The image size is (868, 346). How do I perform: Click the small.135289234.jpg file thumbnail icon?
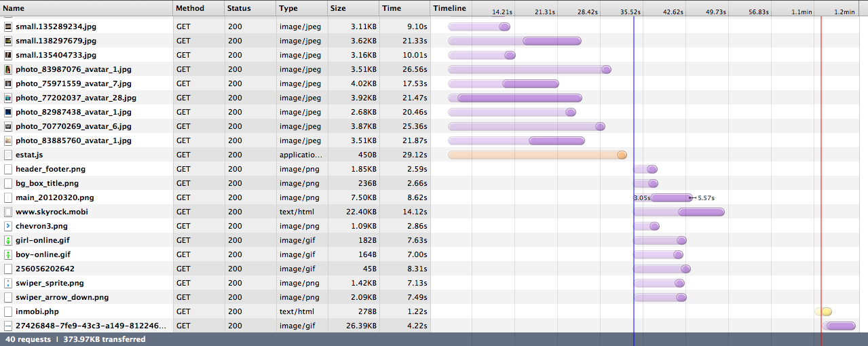click(8, 26)
